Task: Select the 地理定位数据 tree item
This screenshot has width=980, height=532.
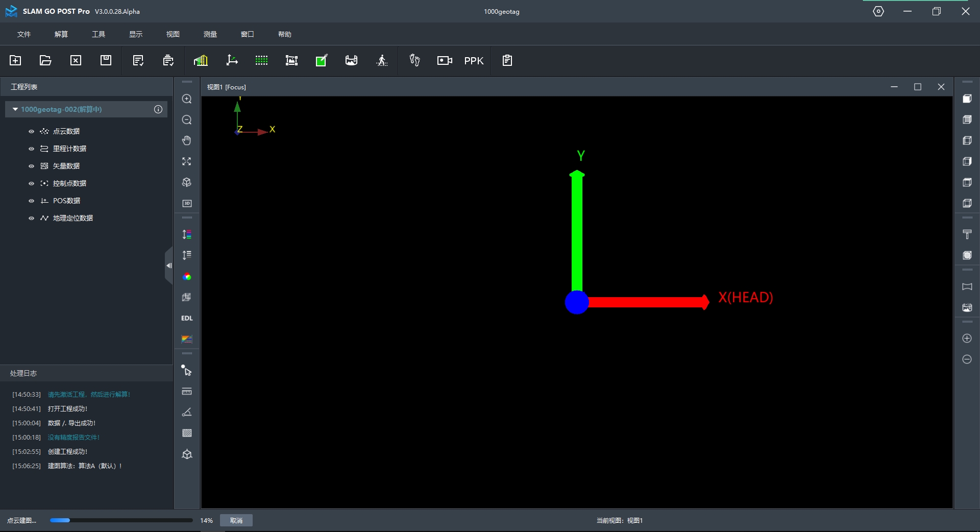Action: pyautogui.click(x=72, y=218)
